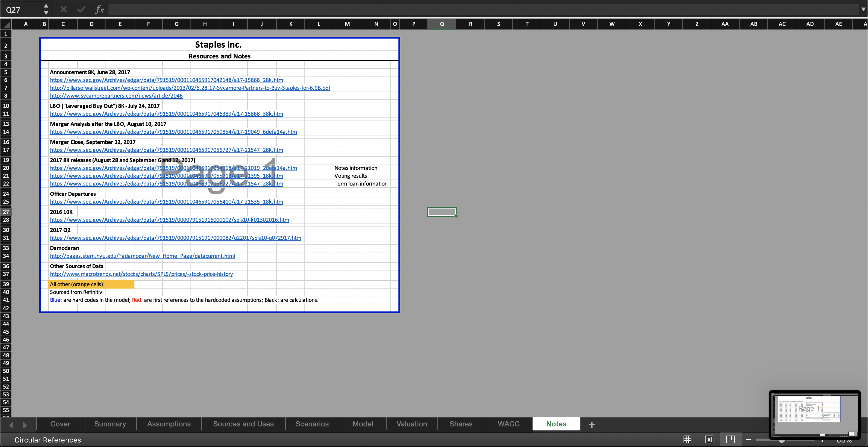Click the 'Staples Inc.' title cell
The width and height of the screenshot is (868, 447).
[x=218, y=45]
